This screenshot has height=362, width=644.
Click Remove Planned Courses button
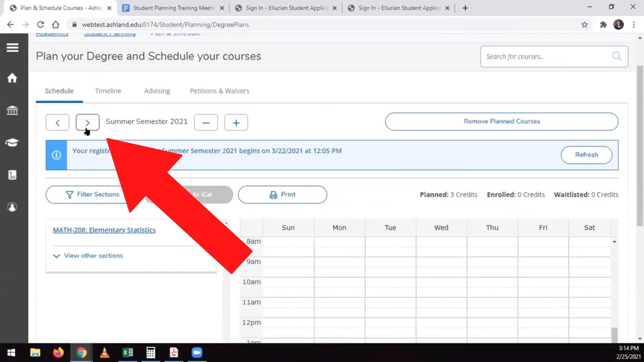(x=501, y=121)
